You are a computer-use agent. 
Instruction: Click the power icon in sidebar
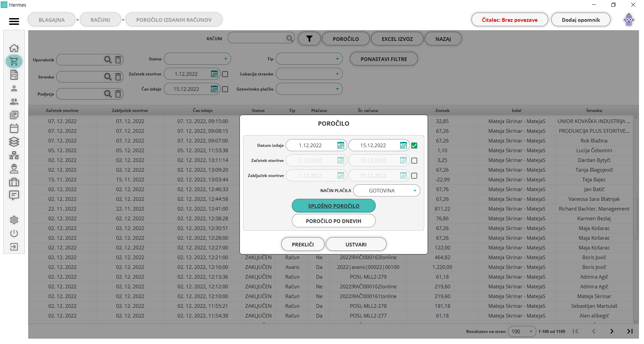[x=14, y=233]
